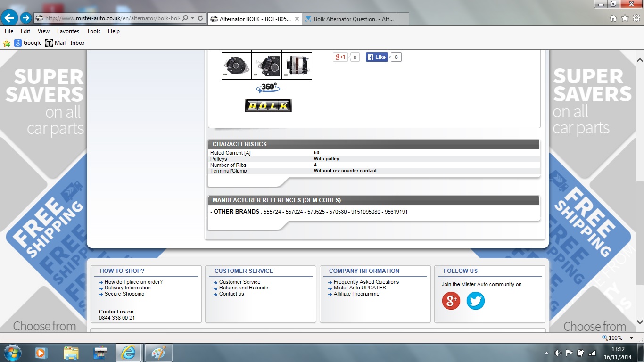
Task: Open the Secure Shopping link
Action: [x=124, y=294]
